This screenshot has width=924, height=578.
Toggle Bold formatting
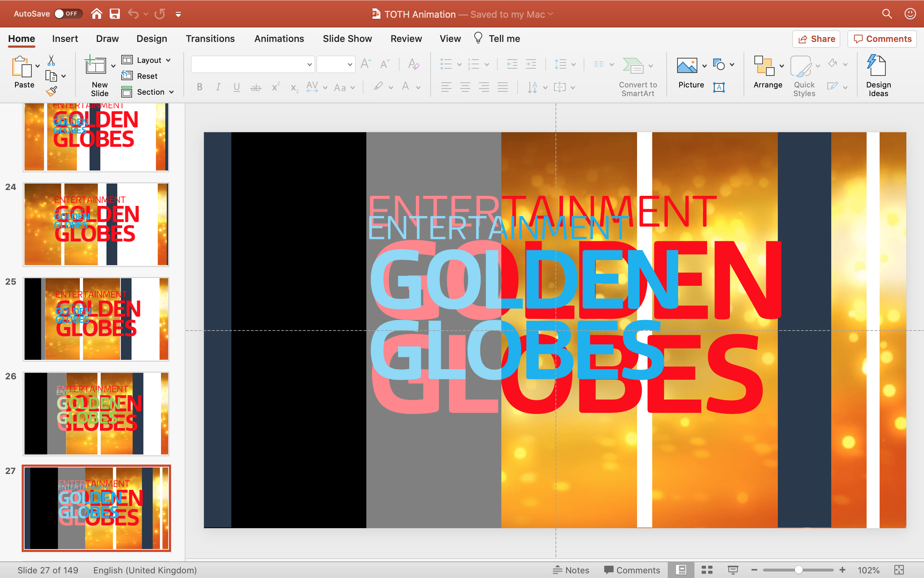point(200,87)
